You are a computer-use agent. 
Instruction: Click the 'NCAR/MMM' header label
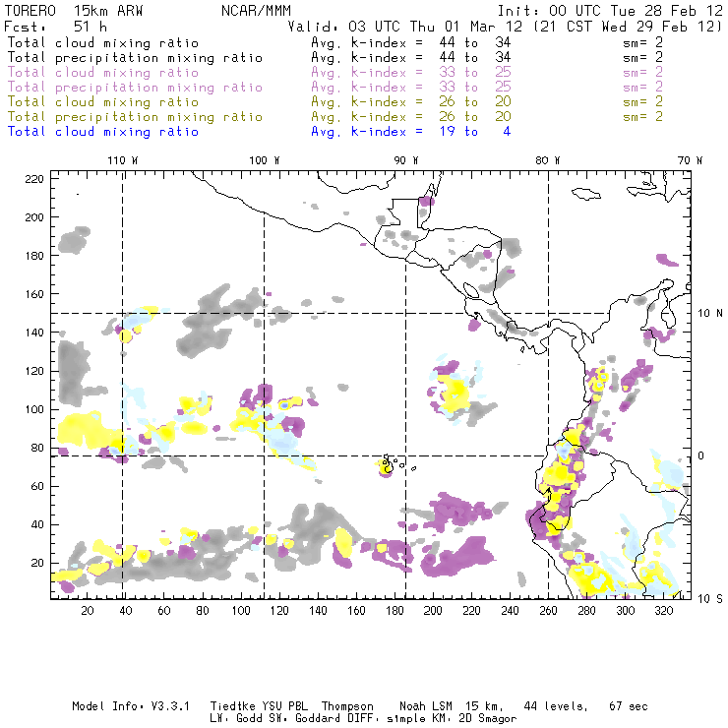click(x=256, y=11)
